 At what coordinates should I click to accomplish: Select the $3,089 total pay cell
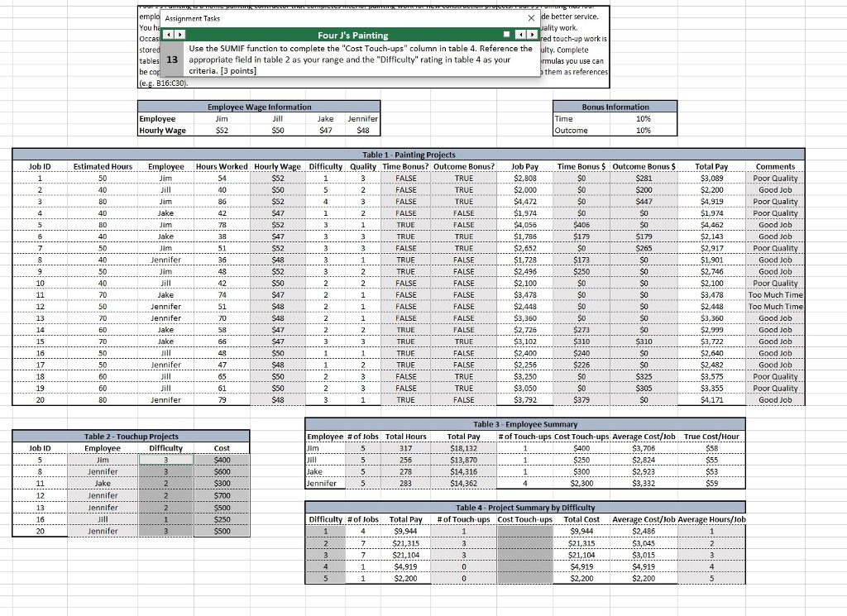pyautogui.click(x=711, y=178)
